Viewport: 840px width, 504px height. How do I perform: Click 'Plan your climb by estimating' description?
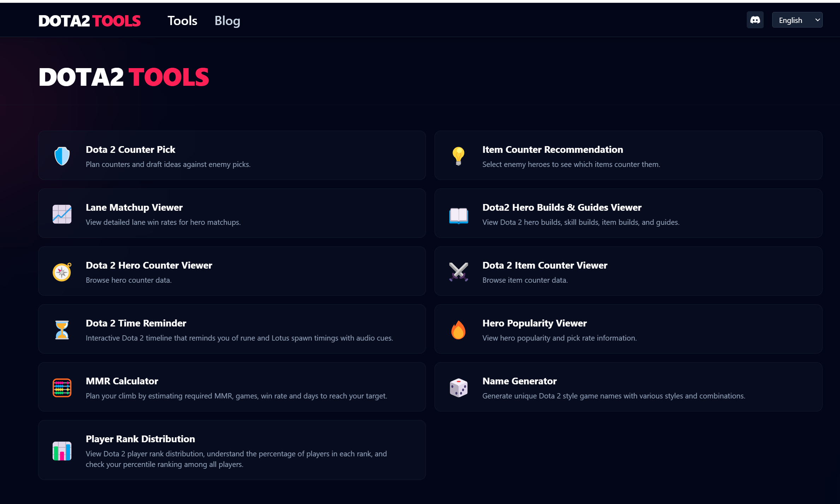tap(236, 396)
